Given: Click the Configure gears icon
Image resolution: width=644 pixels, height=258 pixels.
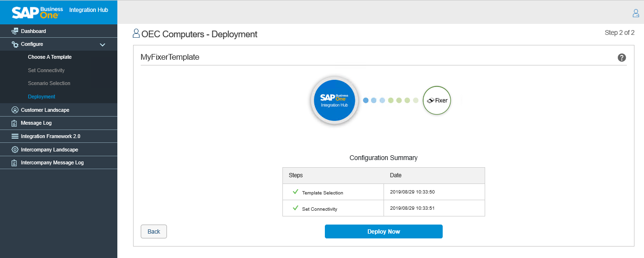Looking at the screenshot, I should coord(15,44).
